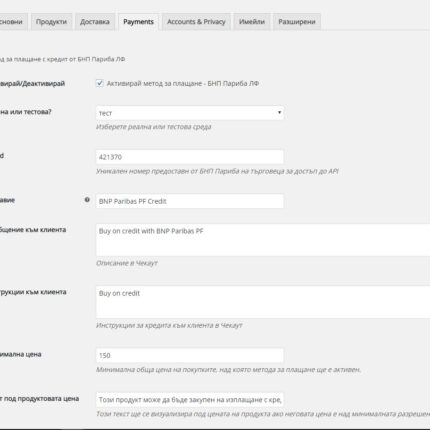Click the customer message textarea with BNP text
Screen dimensions: 430x430
click(263, 240)
